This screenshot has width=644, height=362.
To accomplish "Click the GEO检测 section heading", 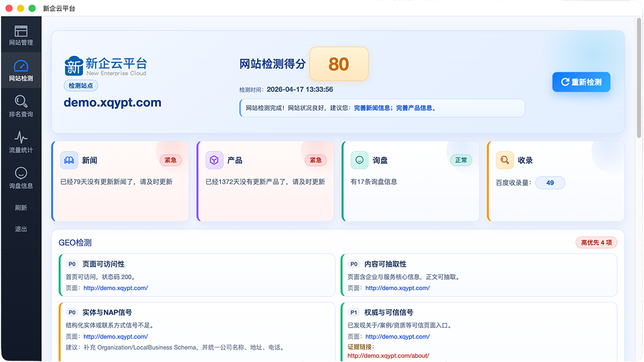I will 75,243.
